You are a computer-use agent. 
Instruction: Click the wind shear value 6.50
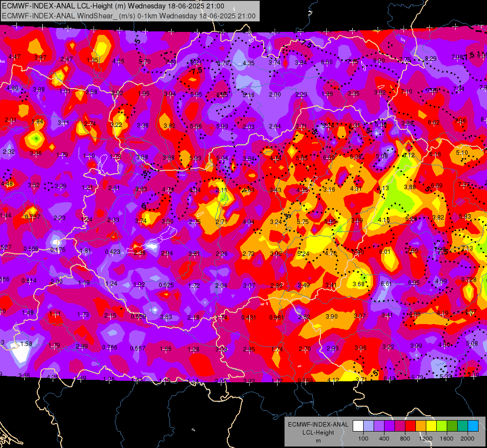[x=327, y=62]
